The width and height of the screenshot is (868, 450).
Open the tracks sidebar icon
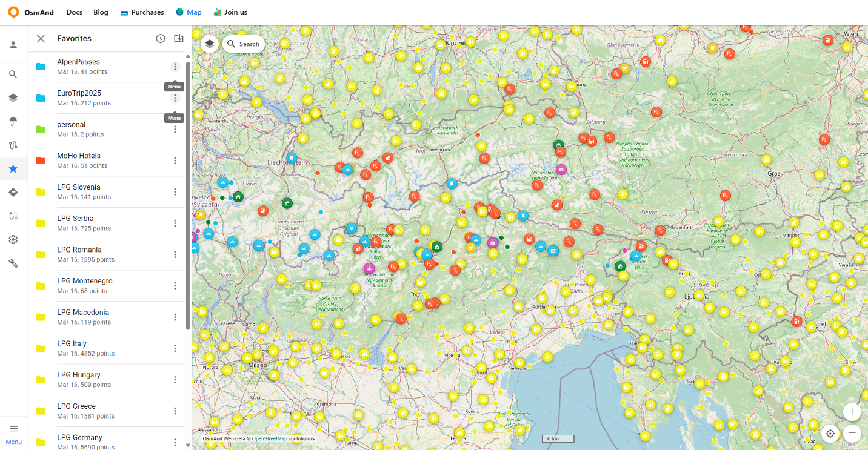point(13,145)
